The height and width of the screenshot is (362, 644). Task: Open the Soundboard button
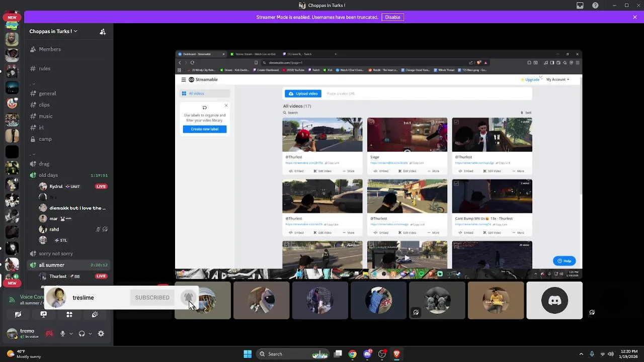pos(95,314)
